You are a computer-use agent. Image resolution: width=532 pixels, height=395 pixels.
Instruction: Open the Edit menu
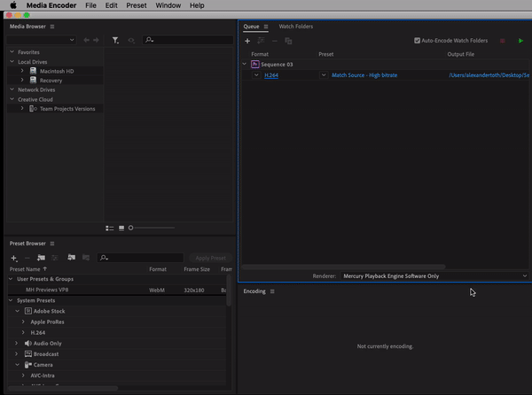click(112, 5)
